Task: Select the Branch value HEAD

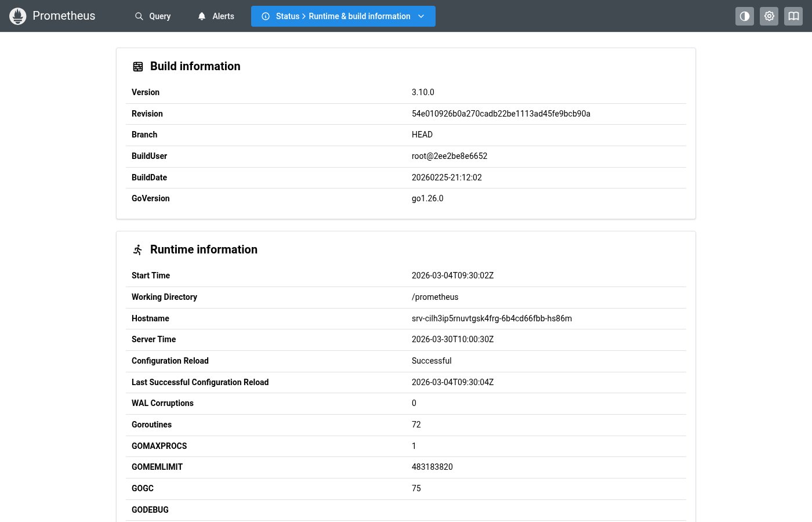Action: (422, 135)
